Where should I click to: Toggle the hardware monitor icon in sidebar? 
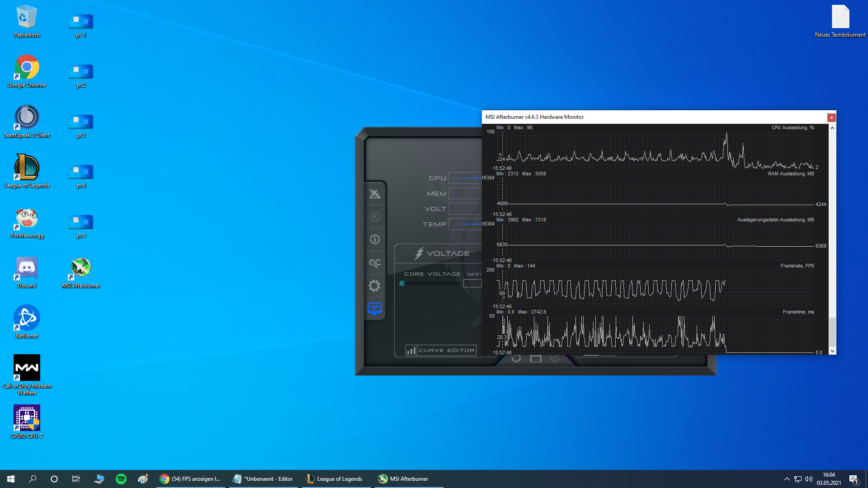pyautogui.click(x=374, y=309)
